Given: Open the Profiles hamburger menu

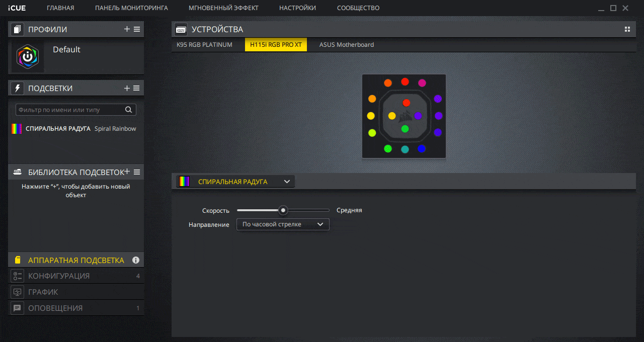Looking at the screenshot, I should 137,29.
